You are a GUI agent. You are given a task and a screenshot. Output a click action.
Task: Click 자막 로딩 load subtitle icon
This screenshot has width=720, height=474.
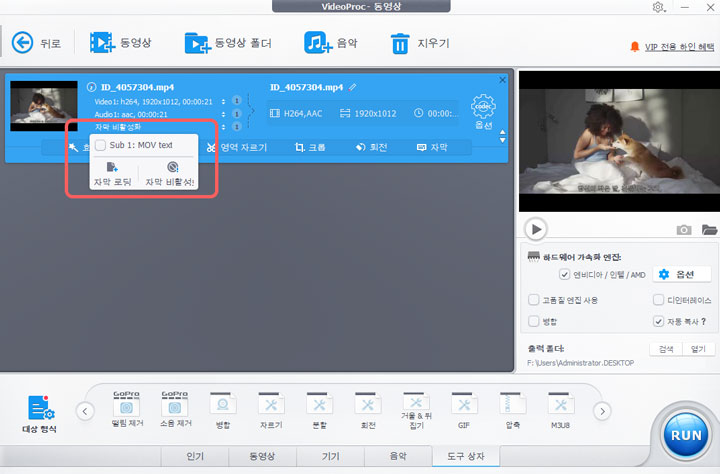coord(112,167)
